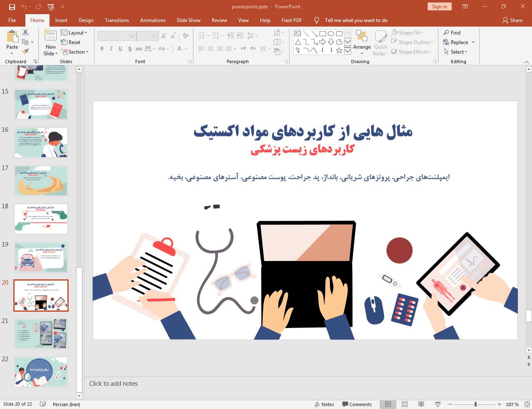This screenshot has height=409, width=532.
Task: Open the Animations tab
Action: pyautogui.click(x=153, y=20)
